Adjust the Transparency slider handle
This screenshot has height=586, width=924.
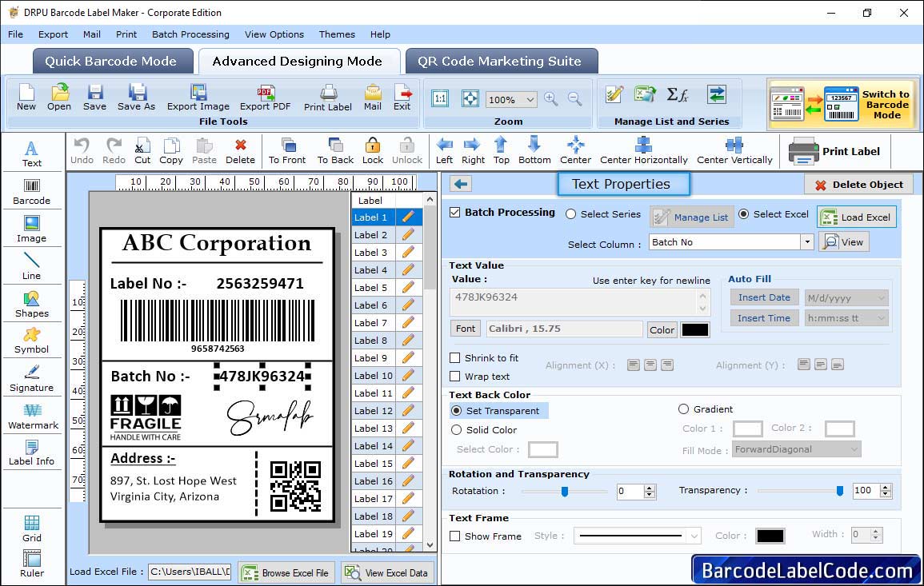[840, 491]
